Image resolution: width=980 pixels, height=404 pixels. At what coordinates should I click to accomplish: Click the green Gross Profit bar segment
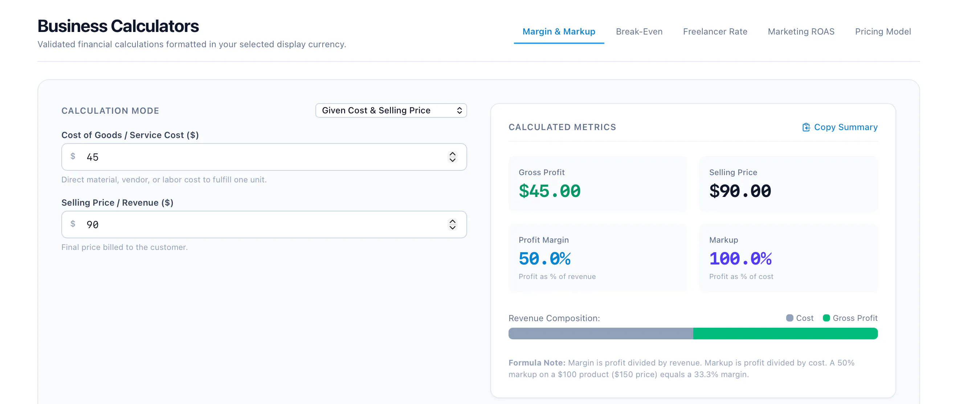point(785,334)
